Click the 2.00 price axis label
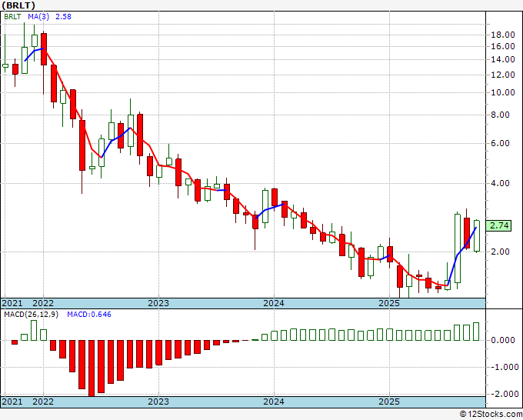The image size is (523, 420). point(501,252)
